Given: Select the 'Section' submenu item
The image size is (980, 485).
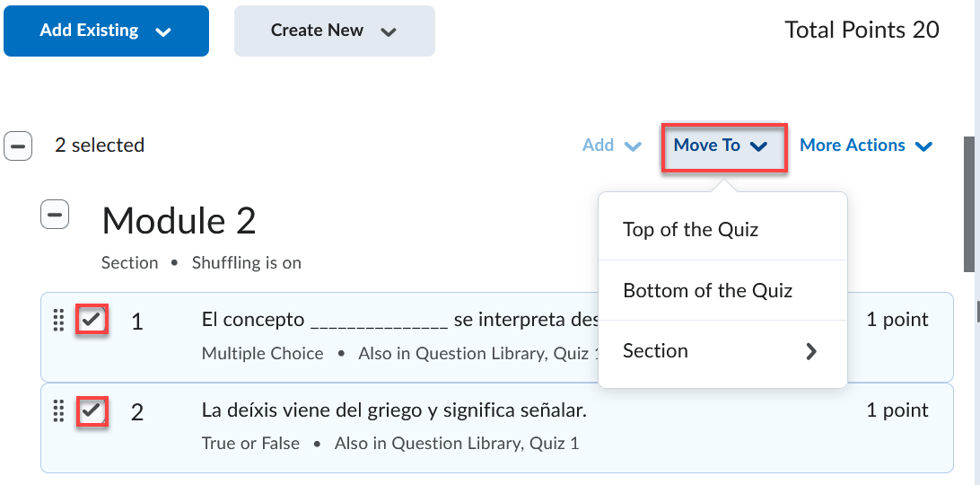Looking at the screenshot, I should pyautogui.click(x=655, y=351).
